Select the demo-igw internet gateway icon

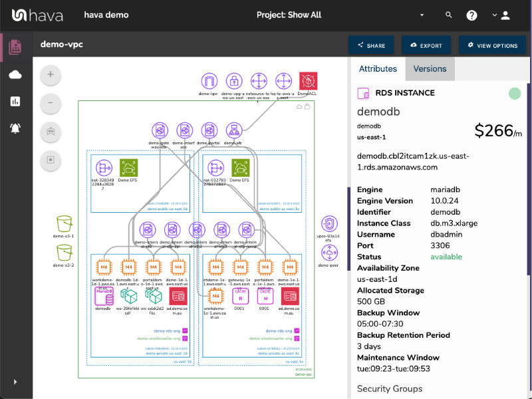(x=209, y=81)
